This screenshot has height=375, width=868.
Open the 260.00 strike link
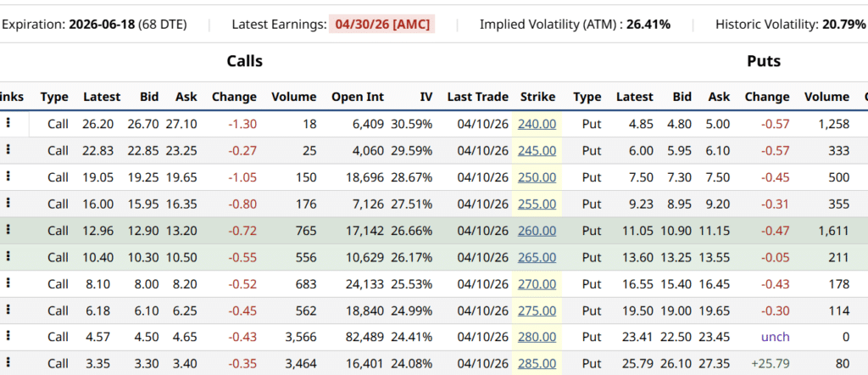537,231
